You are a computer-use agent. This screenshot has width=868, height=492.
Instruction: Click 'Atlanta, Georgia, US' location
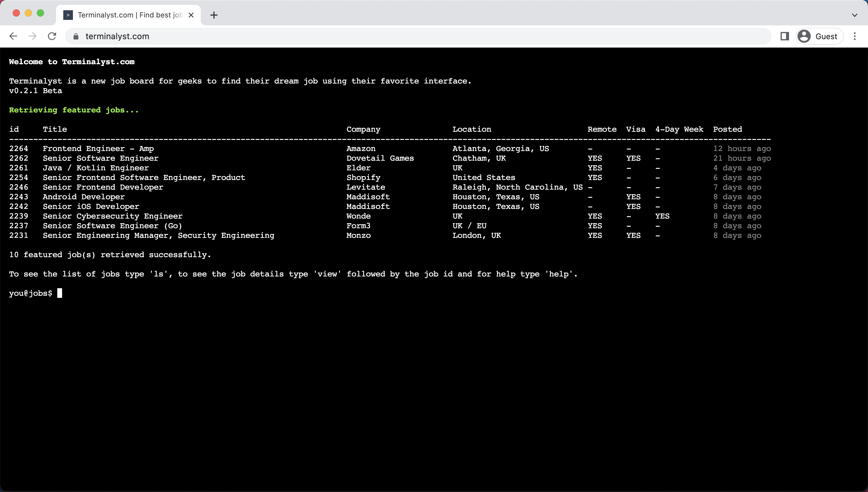(501, 148)
